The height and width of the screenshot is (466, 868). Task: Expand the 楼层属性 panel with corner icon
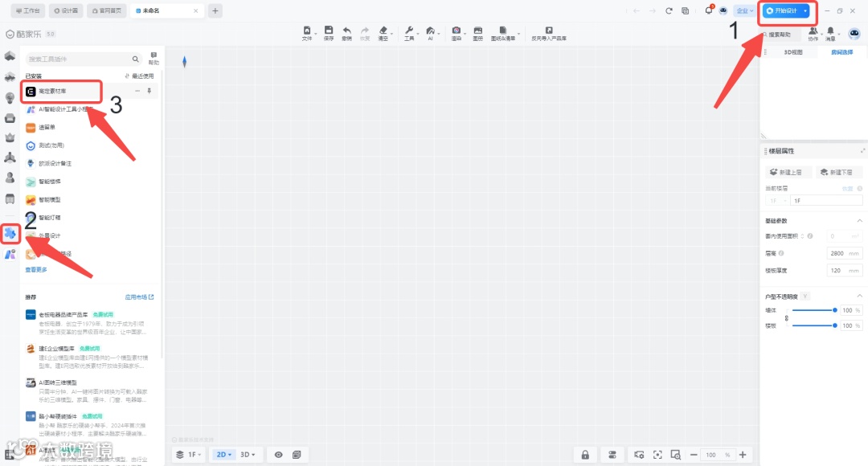(862, 150)
